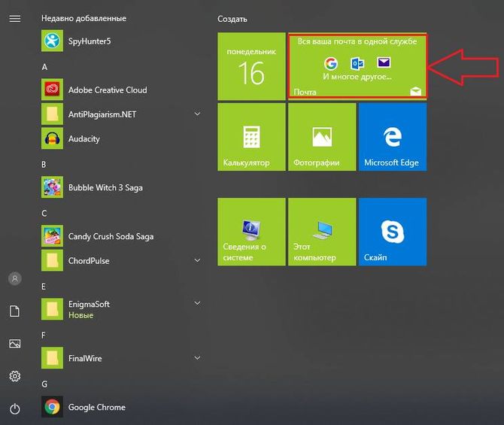The image size is (504, 425).
Task: Click the user account avatar
Action: pos(14,278)
